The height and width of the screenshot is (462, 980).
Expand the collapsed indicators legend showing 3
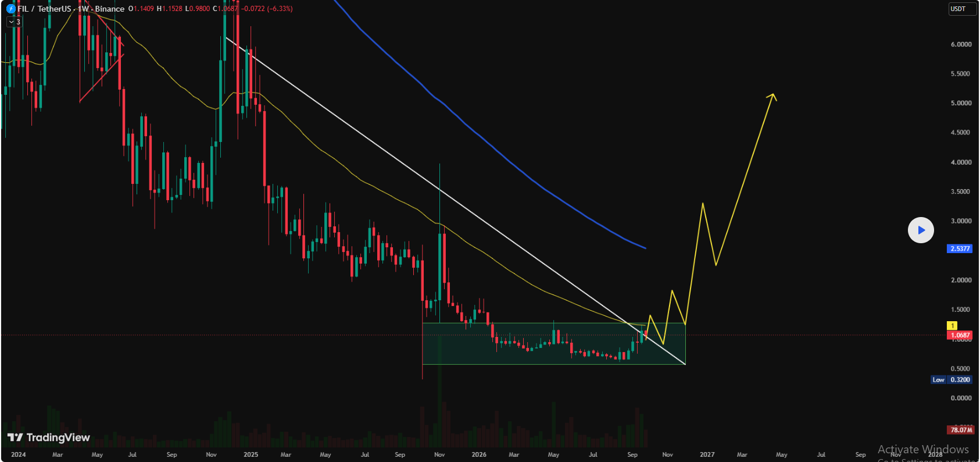coord(15,22)
